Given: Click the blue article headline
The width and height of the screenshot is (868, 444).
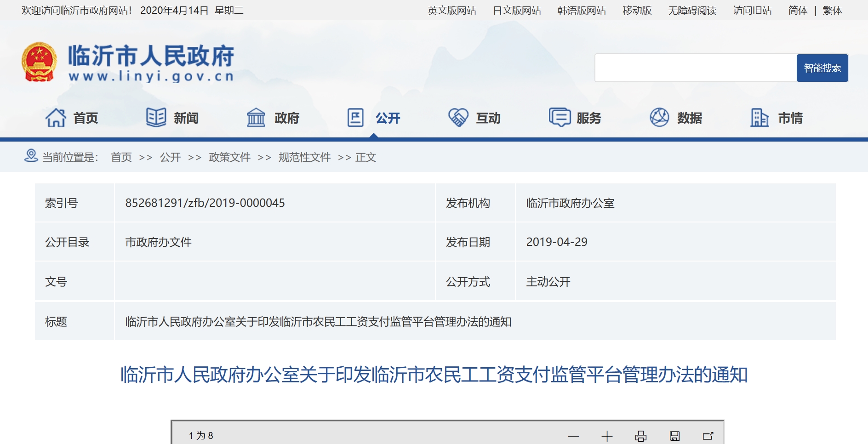Looking at the screenshot, I should tap(434, 375).
